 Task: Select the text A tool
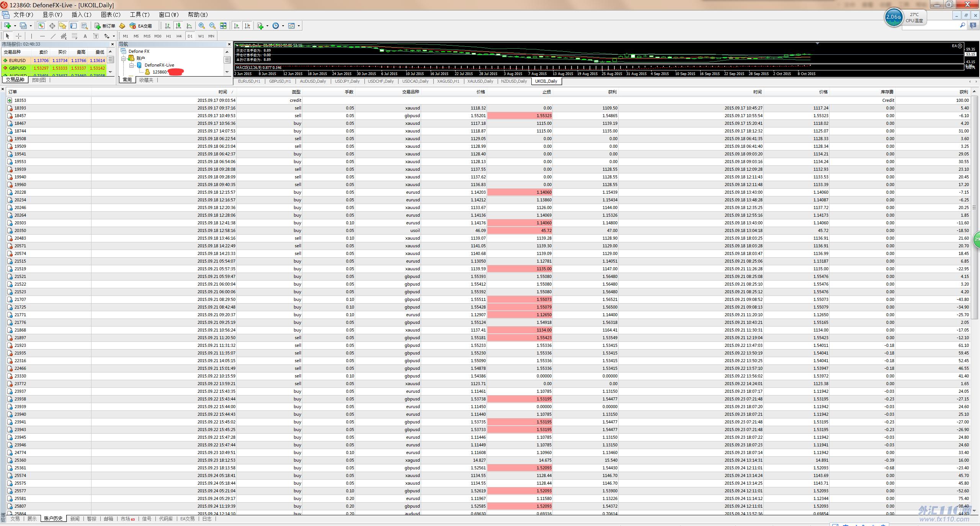pos(85,36)
